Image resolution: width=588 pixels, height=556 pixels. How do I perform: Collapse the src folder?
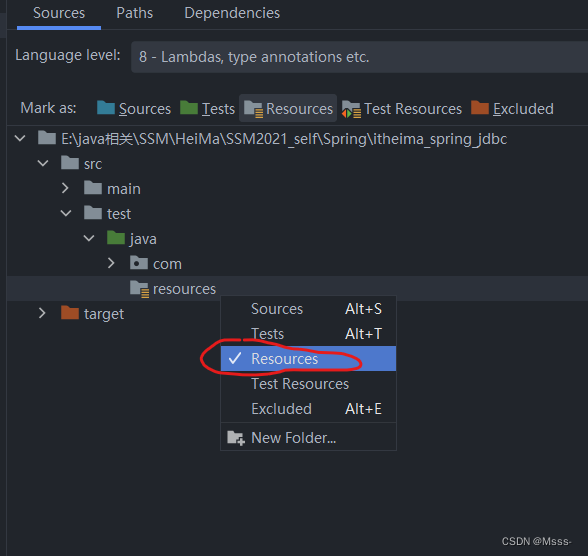[x=43, y=163]
